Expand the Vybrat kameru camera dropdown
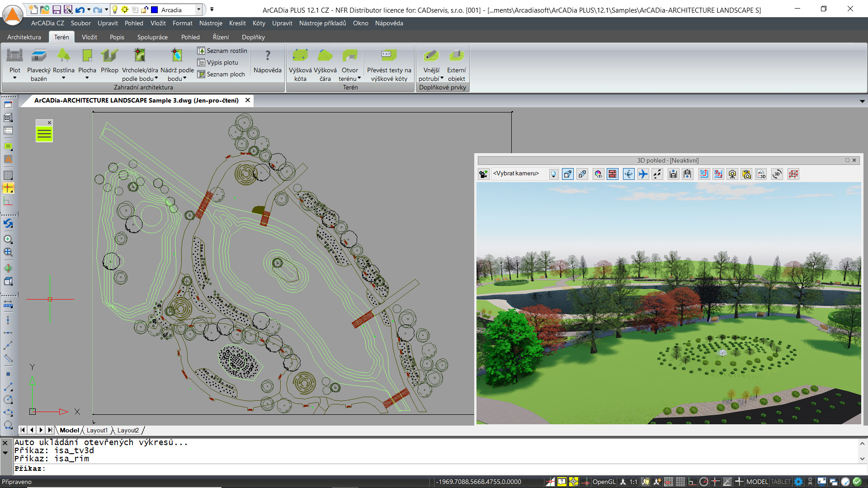 553,174
